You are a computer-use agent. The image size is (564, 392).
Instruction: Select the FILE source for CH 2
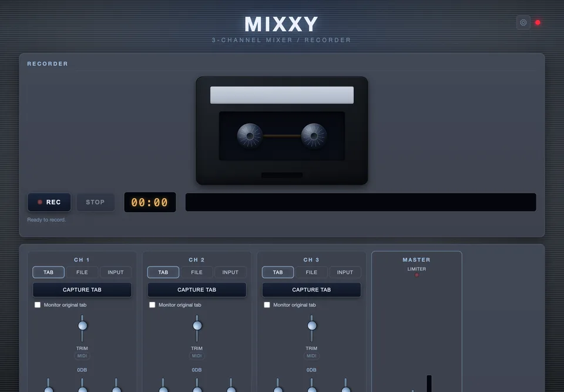click(197, 272)
